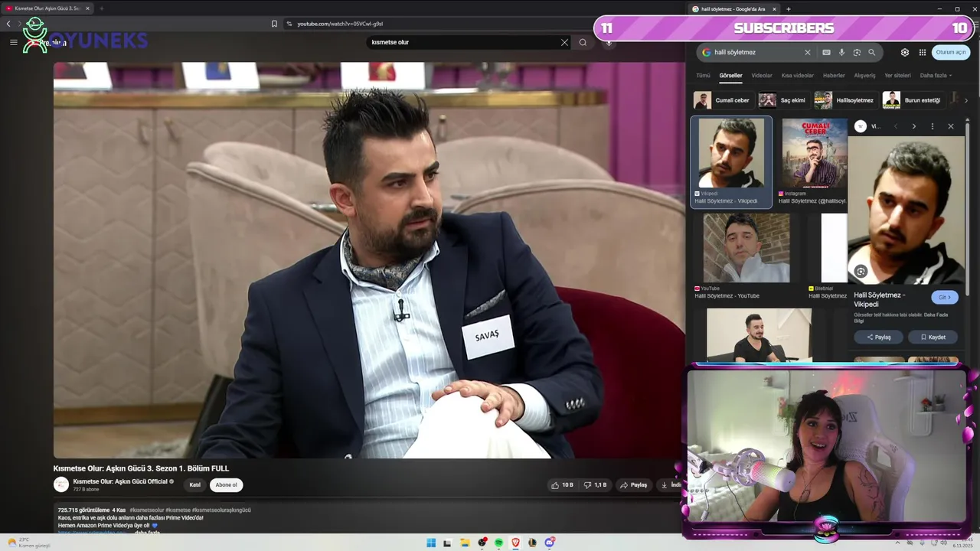Close the Google image preview panel
980x551 pixels.
(951, 126)
